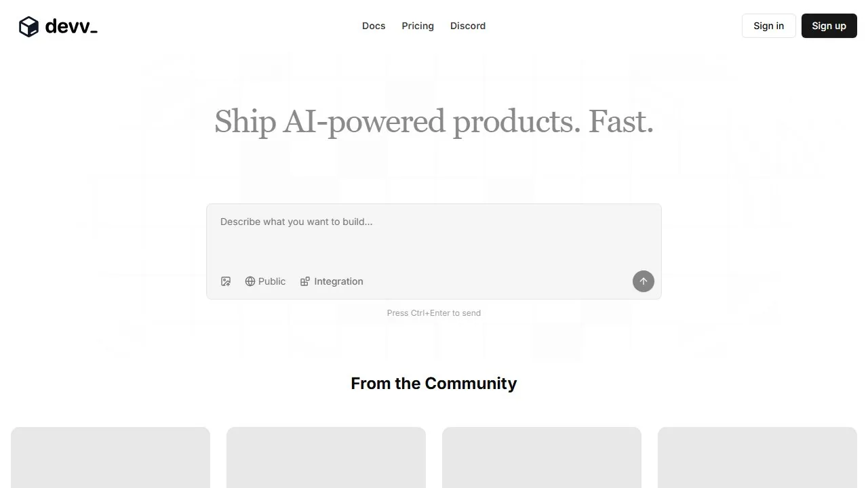Open the second community project card
The image size is (868, 488).
(326, 457)
